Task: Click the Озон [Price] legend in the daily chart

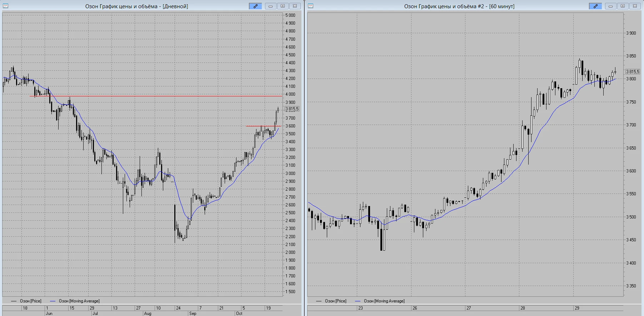Action: 26,301
